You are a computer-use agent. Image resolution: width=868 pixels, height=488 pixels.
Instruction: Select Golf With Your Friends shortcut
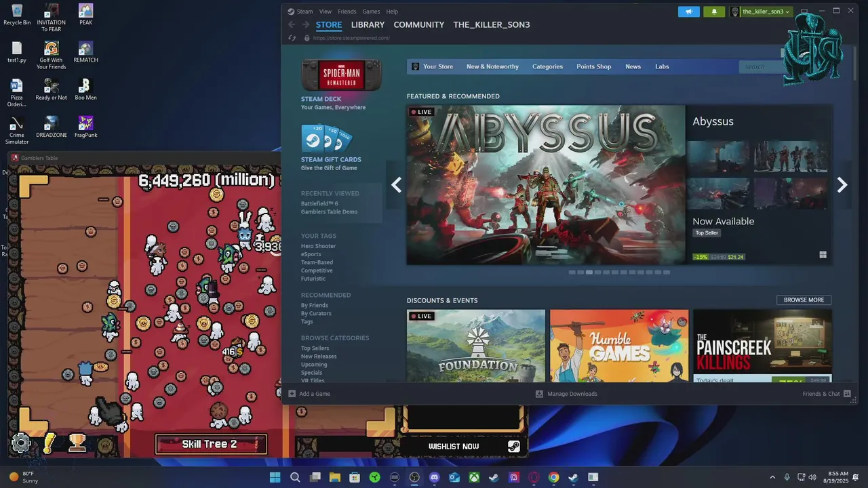tap(52, 55)
